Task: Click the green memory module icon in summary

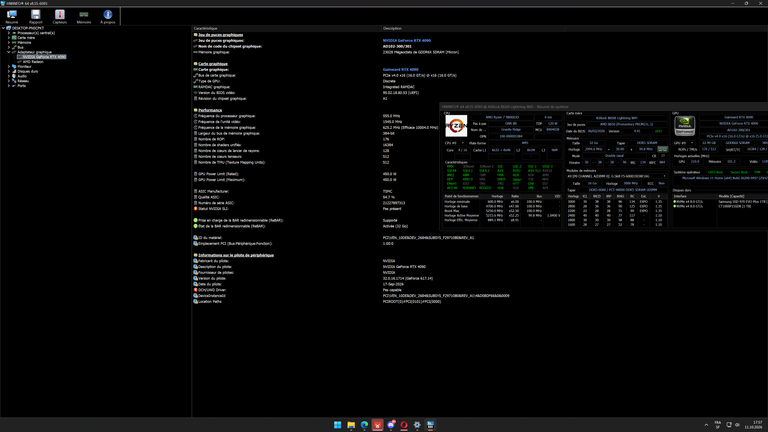Action: 662,149
